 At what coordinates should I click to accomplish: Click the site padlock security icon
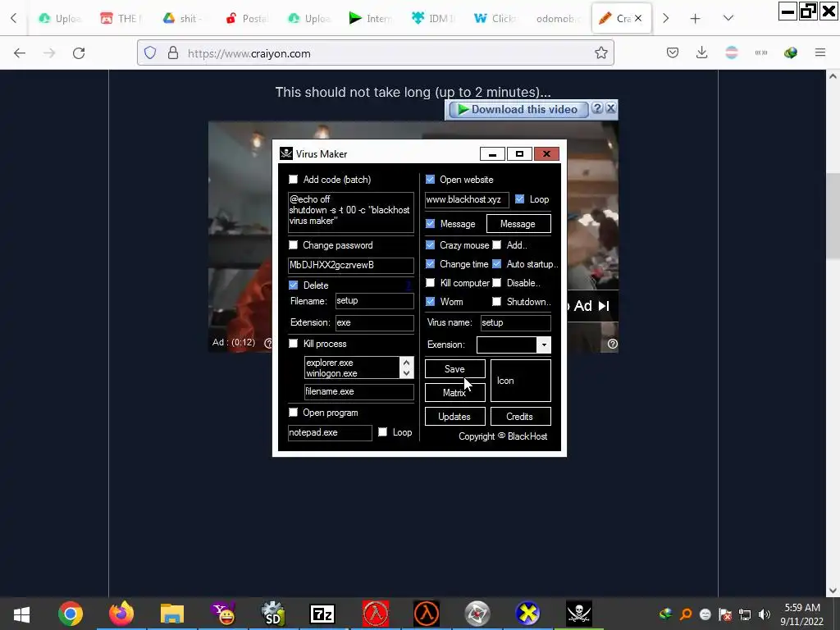click(x=172, y=52)
